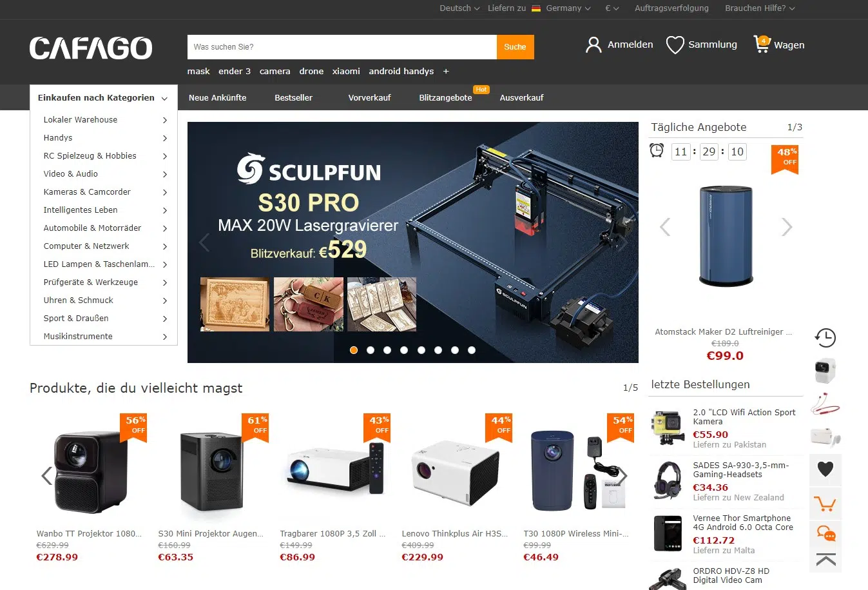Screen dimensions: 868x590
Task: Show next daily deal with right arrow
Action: pos(787,227)
